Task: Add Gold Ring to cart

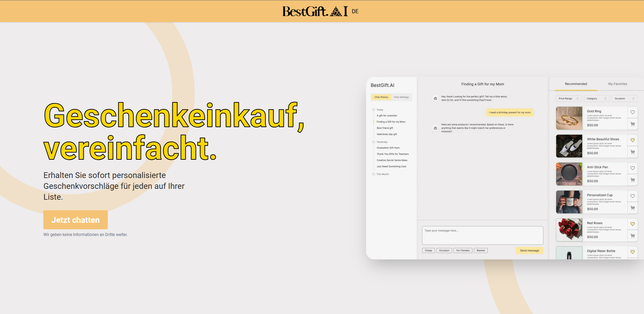Action: [x=632, y=124]
